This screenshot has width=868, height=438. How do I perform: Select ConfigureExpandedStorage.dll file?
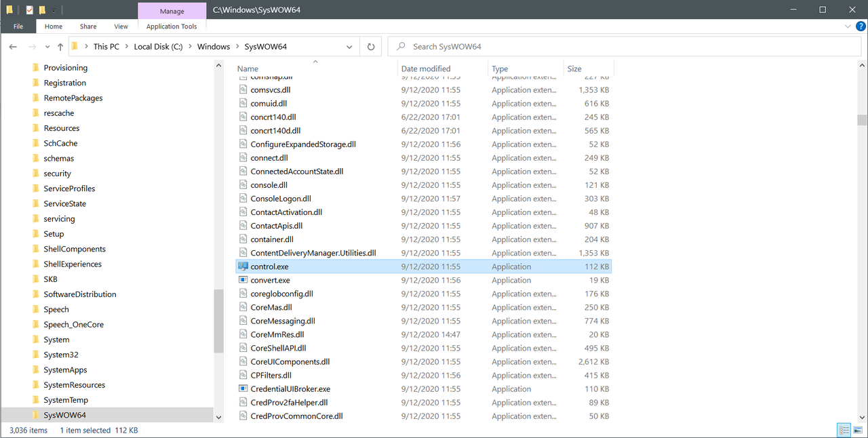(303, 144)
